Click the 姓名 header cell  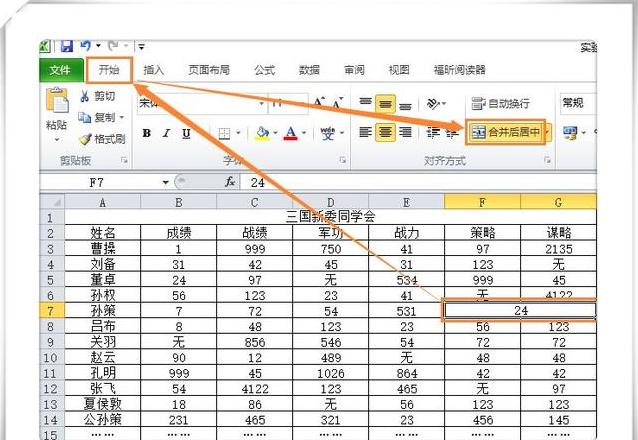click(x=103, y=233)
